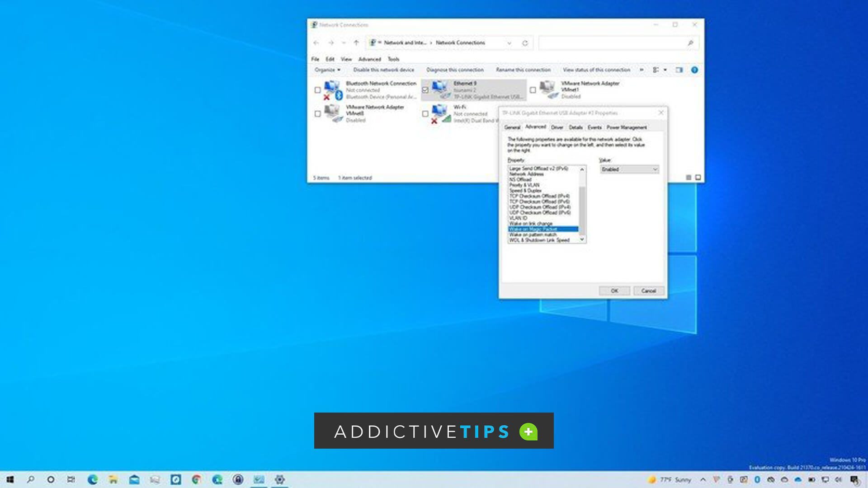
Task: Click the help question mark icon
Action: pyautogui.click(x=694, y=70)
